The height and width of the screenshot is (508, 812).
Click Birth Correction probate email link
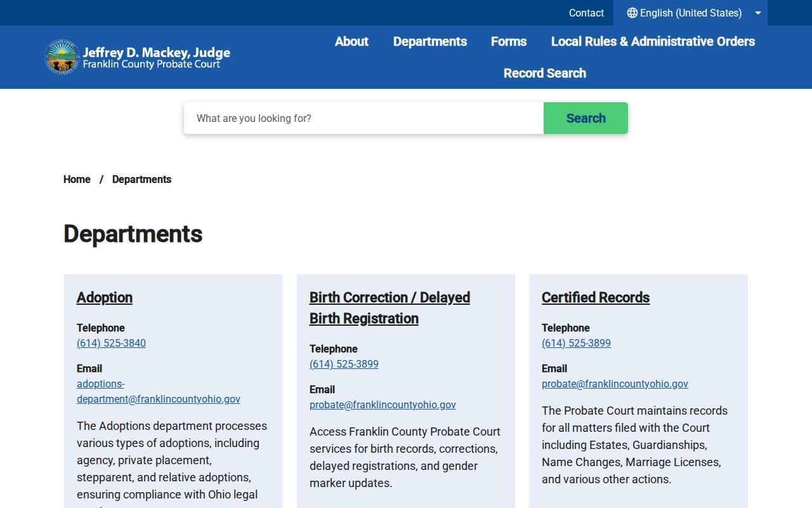383,404
